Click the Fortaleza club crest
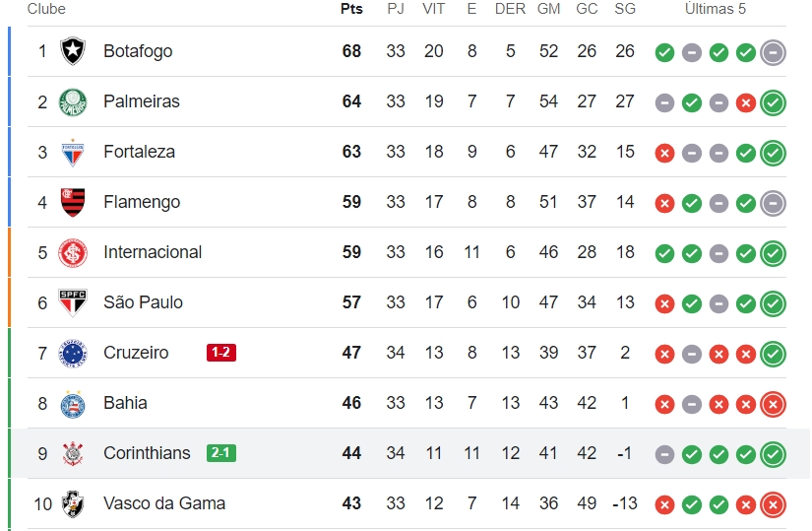812x531 pixels. click(x=73, y=152)
